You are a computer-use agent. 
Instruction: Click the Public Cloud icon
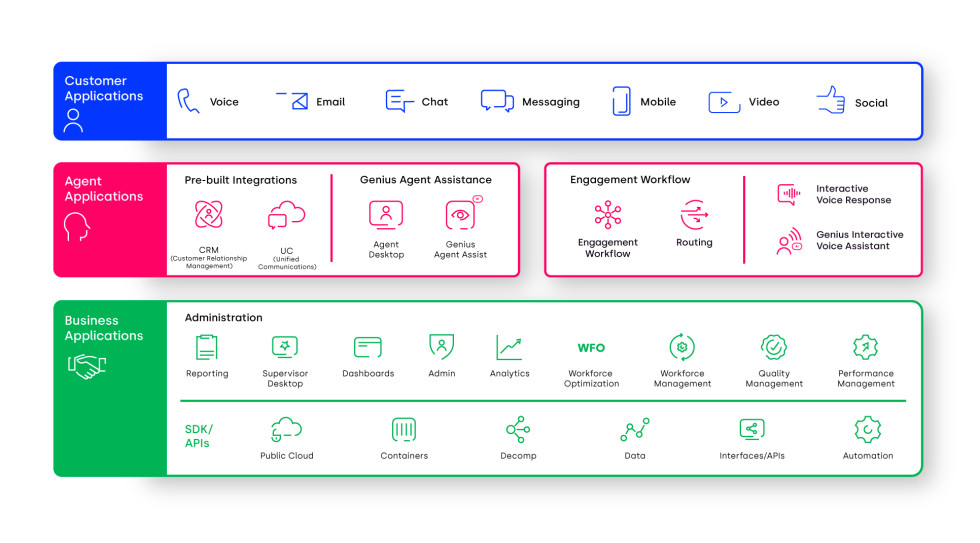click(x=287, y=430)
